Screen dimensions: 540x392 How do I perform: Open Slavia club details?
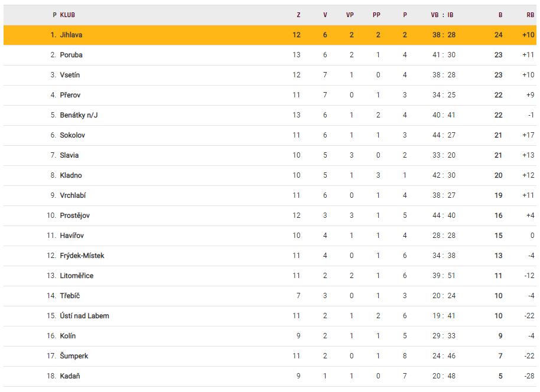click(x=69, y=155)
